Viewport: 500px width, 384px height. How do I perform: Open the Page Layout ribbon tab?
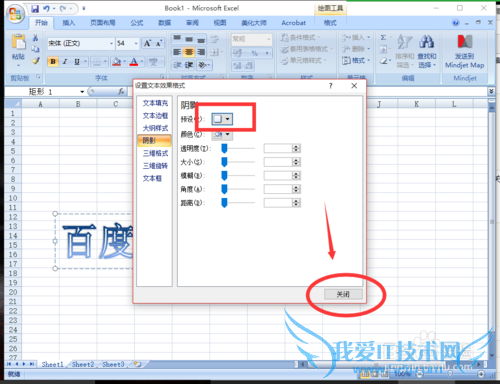103,23
